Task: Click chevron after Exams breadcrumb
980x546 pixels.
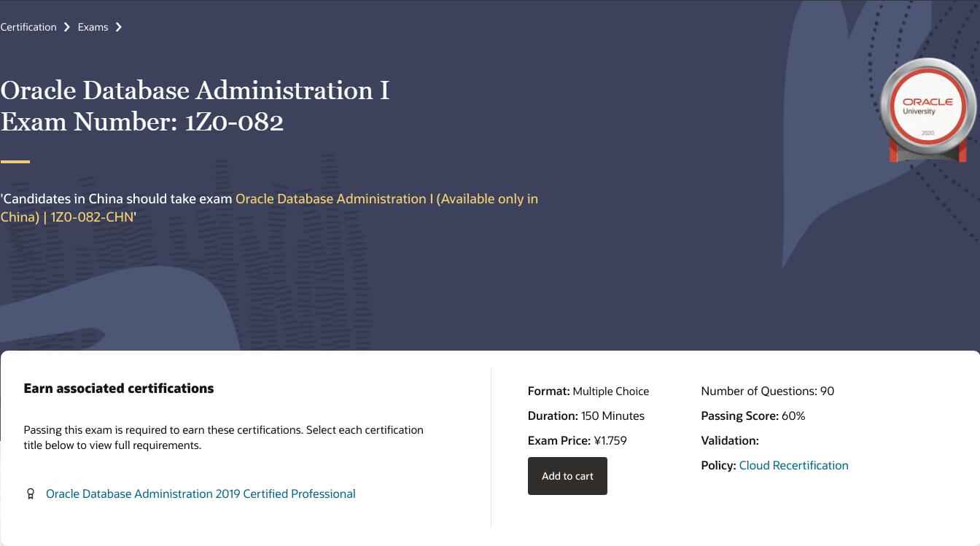Action: pos(119,27)
